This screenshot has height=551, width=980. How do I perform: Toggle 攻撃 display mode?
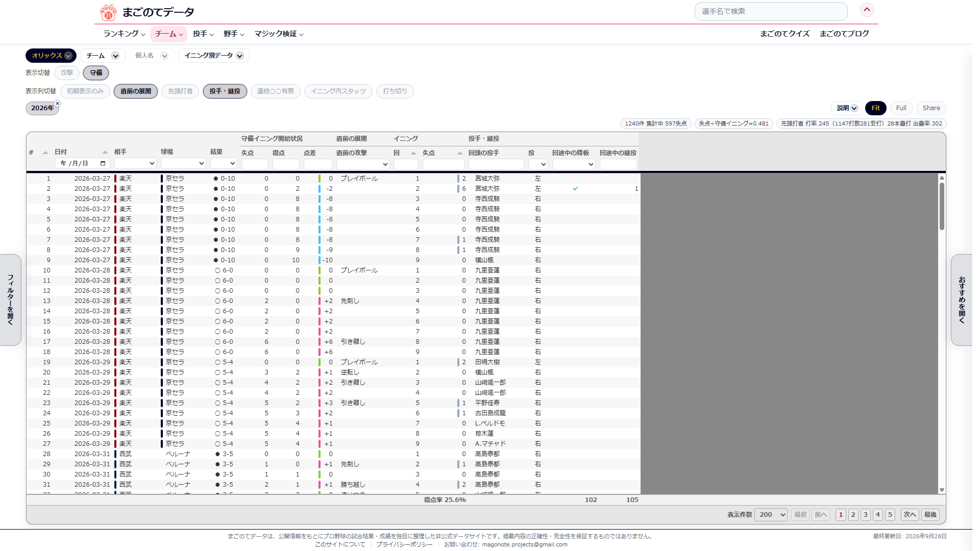click(67, 73)
